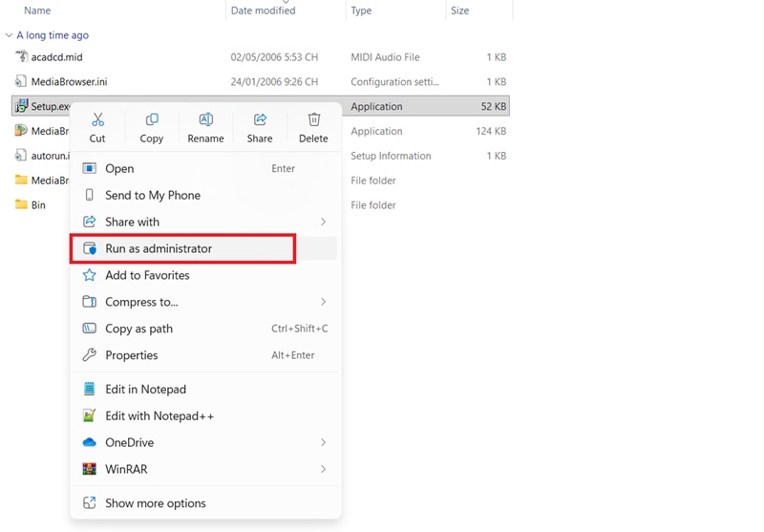Expand the Compress to submenu arrow
764x532 pixels.
pos(324,302)
